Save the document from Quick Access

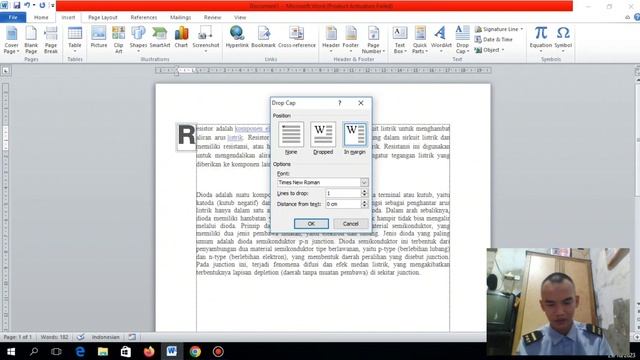[x=17, y=5]
